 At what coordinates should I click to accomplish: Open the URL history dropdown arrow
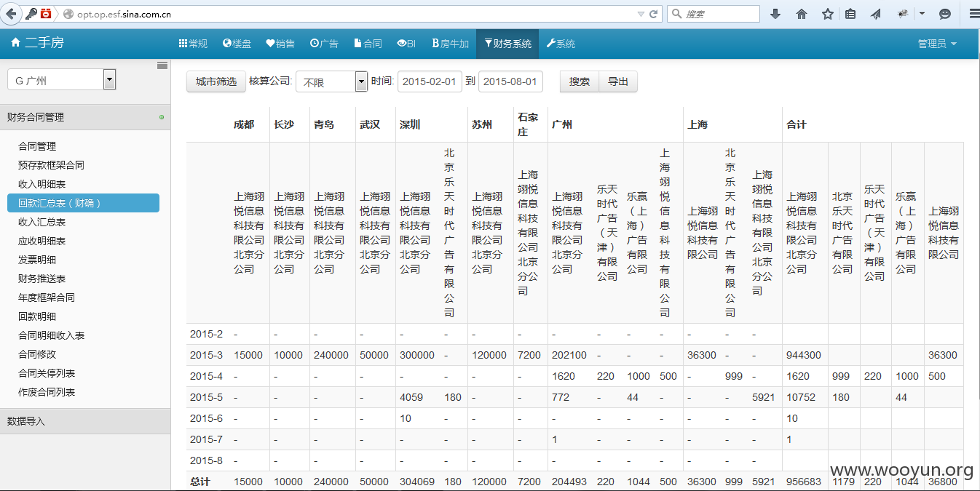[x=641, y=14]
